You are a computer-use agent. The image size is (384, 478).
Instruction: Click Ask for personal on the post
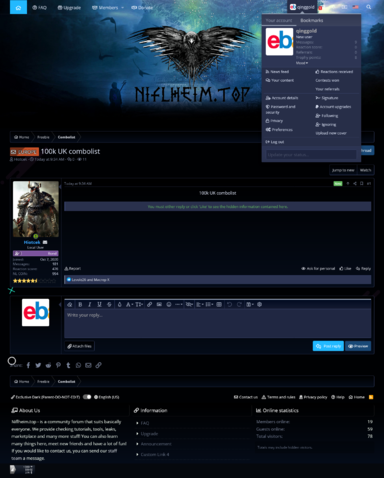[x=318, y=268]
